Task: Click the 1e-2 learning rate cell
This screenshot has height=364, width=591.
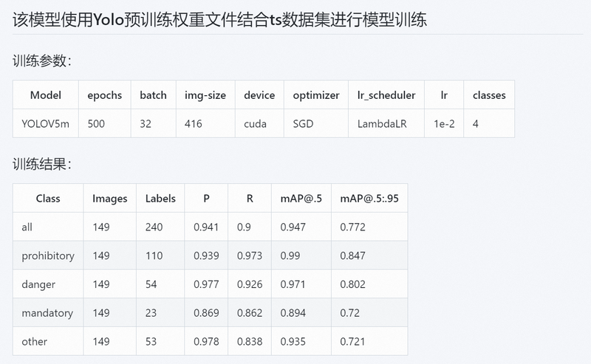Action: pos(444,123)
